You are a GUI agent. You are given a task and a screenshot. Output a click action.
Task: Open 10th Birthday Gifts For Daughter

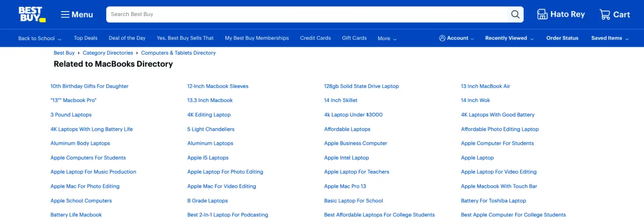click(90, 86)
